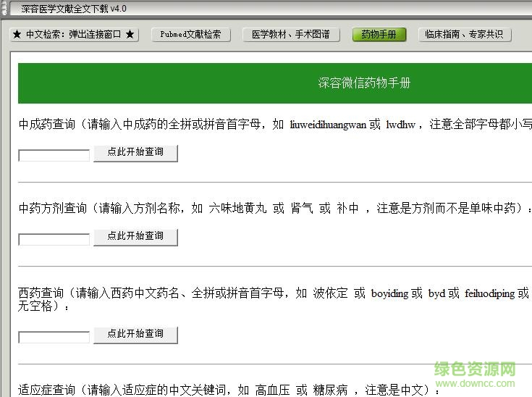Focus the 西药查询 input box

54,337
